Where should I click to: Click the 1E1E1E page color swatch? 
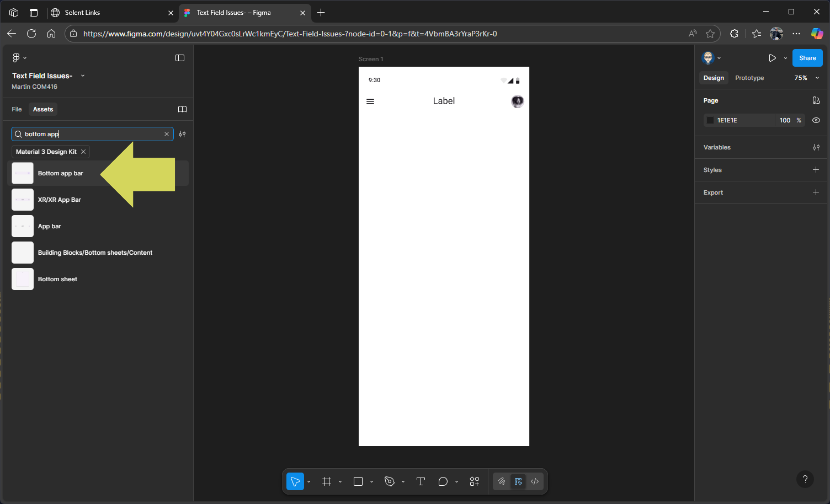(710, 120)
